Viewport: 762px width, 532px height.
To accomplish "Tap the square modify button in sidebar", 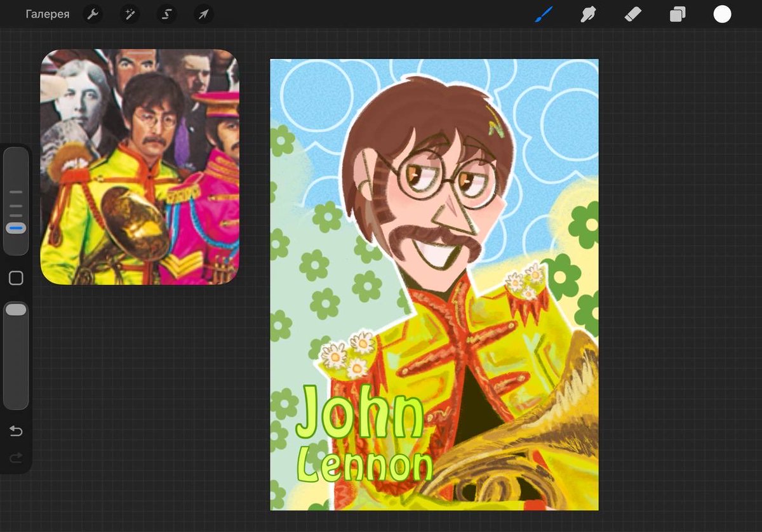I will tap(16, 278).
